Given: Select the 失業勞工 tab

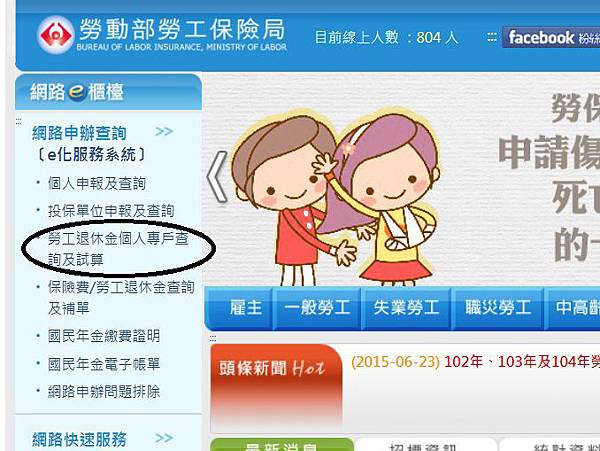Looking at the screenshot, I should (x=406, y=308).
